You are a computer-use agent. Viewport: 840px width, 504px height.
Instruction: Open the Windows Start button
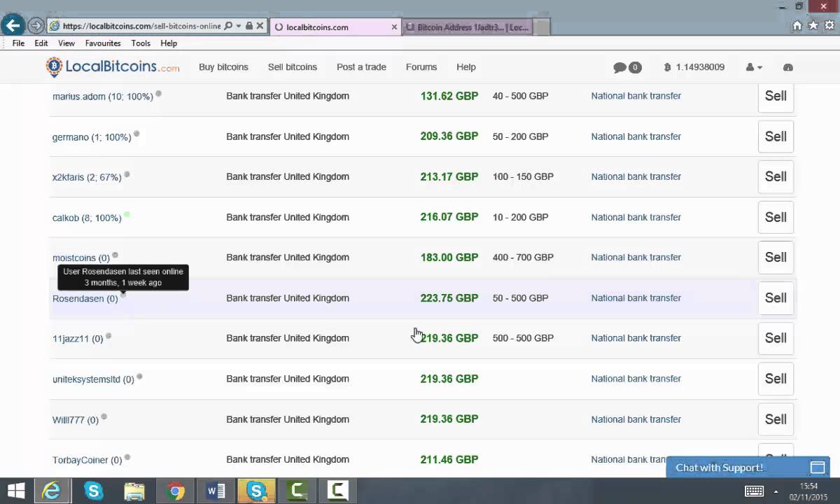click(15, 491)
